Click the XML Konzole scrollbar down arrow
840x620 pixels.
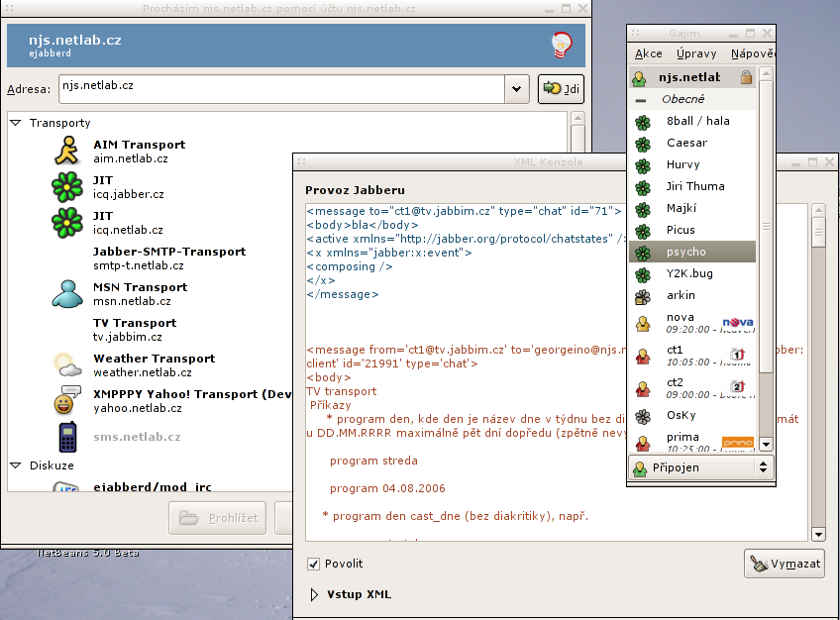coord(818,534)
